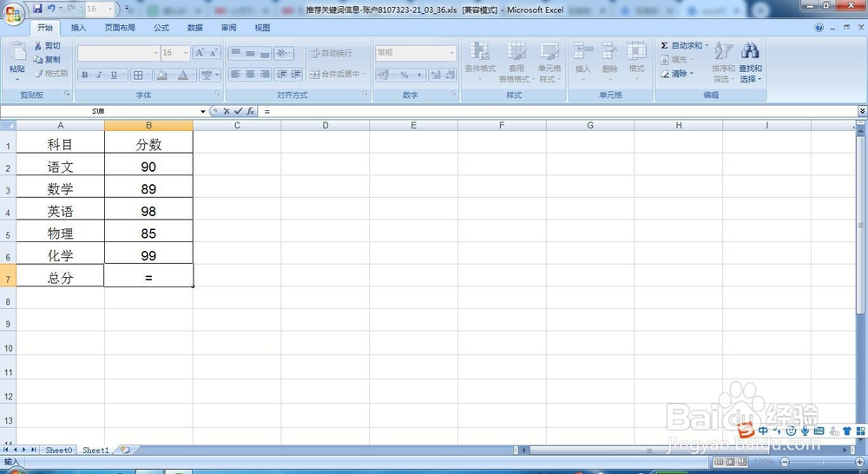
Task: Increase the indent
Action: [296, 74]
